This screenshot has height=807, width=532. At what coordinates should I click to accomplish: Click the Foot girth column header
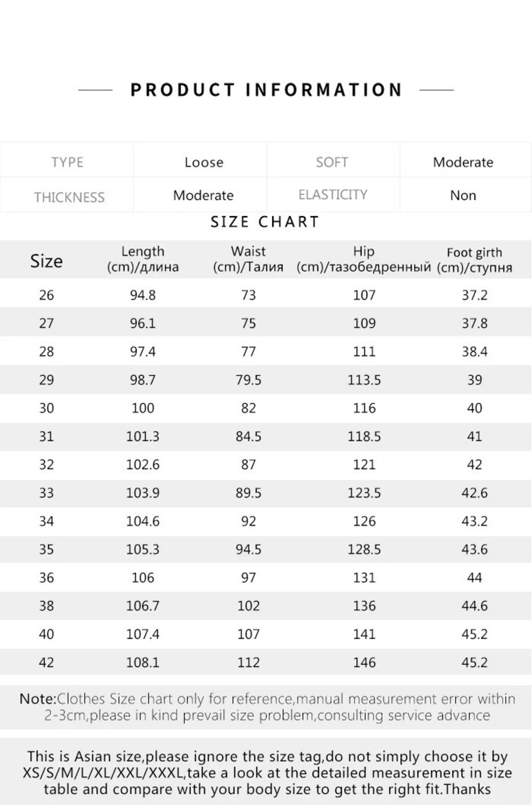[474, 260]
